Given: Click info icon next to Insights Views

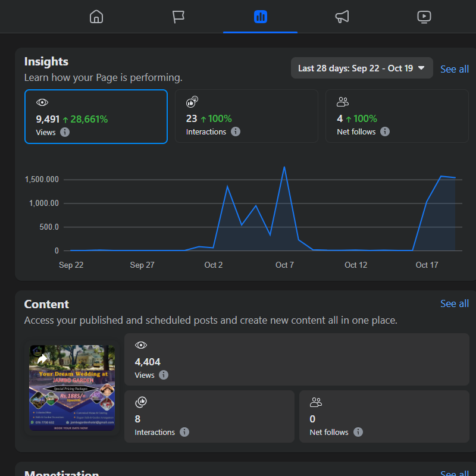Looking at the screenshot, I should coord(65,132).
